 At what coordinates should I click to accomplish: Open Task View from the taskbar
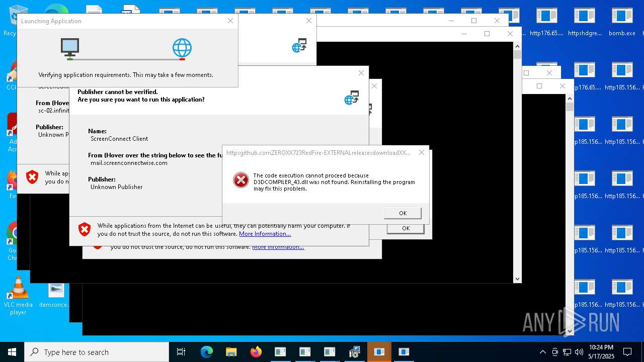click(181, 352)
